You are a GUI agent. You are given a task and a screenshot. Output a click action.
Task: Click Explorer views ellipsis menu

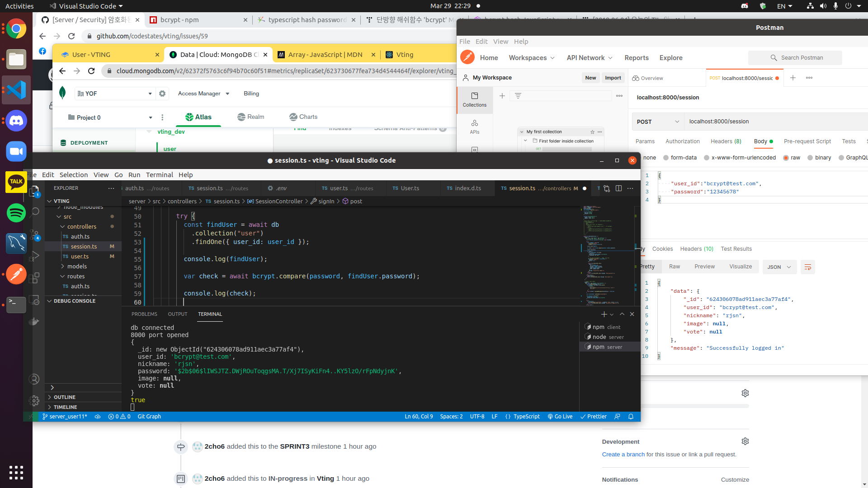coord(111,188)
